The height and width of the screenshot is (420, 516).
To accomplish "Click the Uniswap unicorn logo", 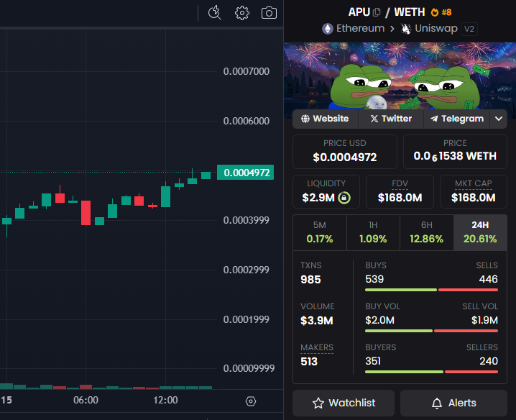I will coord(406,29).
